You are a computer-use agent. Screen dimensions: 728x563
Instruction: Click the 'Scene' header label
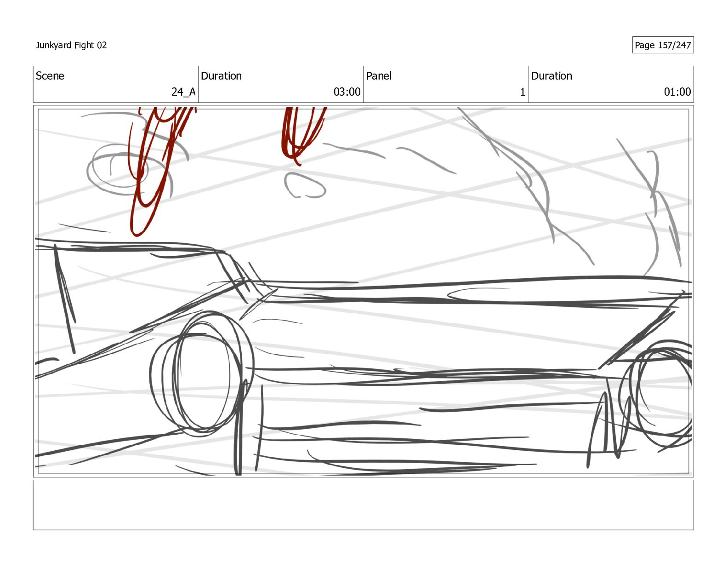point(50,76)
